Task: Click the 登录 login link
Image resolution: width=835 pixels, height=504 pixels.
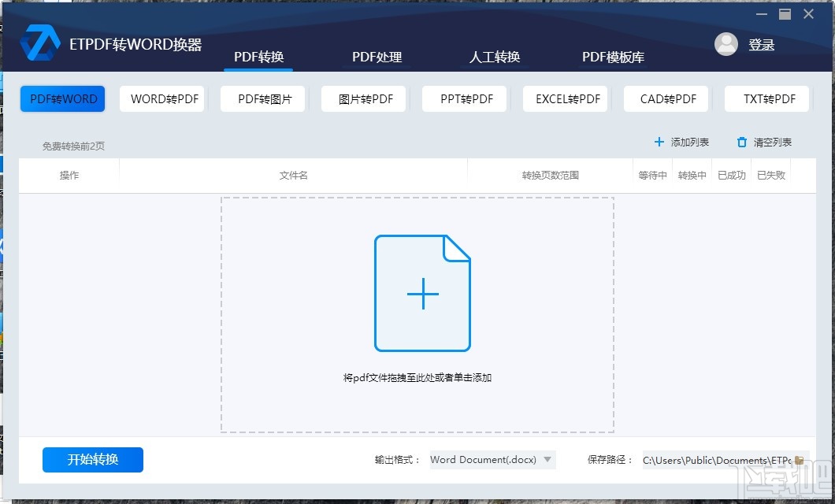Action: click(x=762, y=45)
